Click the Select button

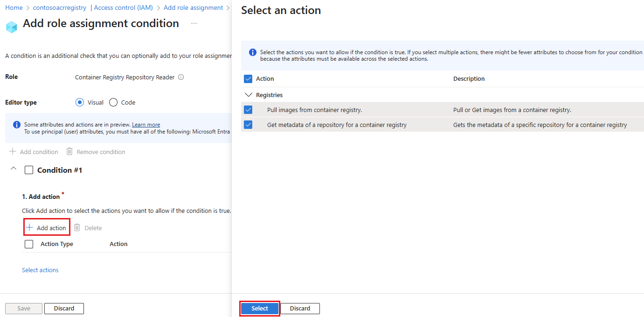[x=260, y=309]
